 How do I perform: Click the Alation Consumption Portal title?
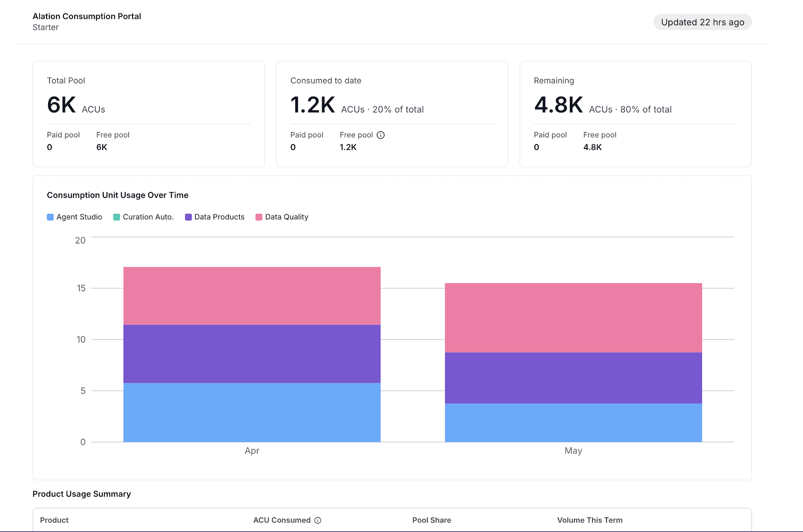pos(87,16)
